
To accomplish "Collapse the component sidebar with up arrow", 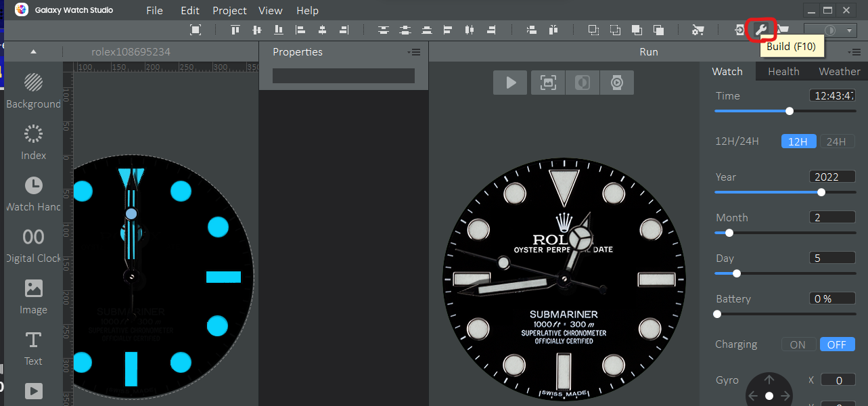I will tap(33, 52).
